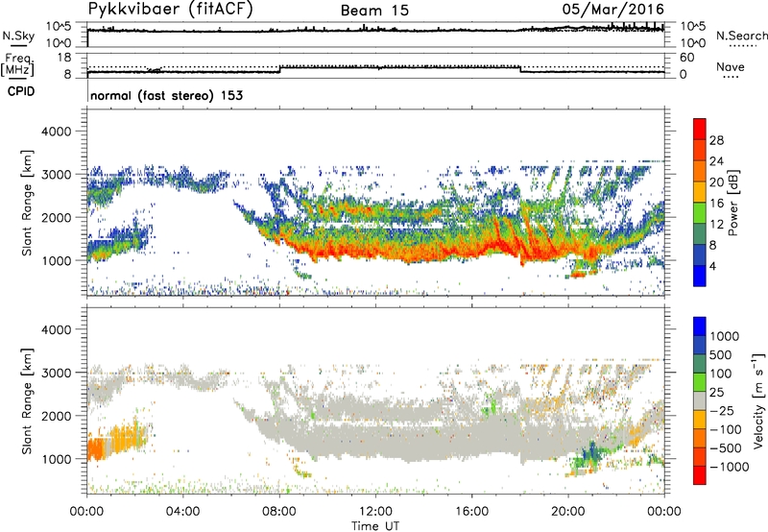Click the red bottom segment of Velocity colorbar

[x=700, y=475]
